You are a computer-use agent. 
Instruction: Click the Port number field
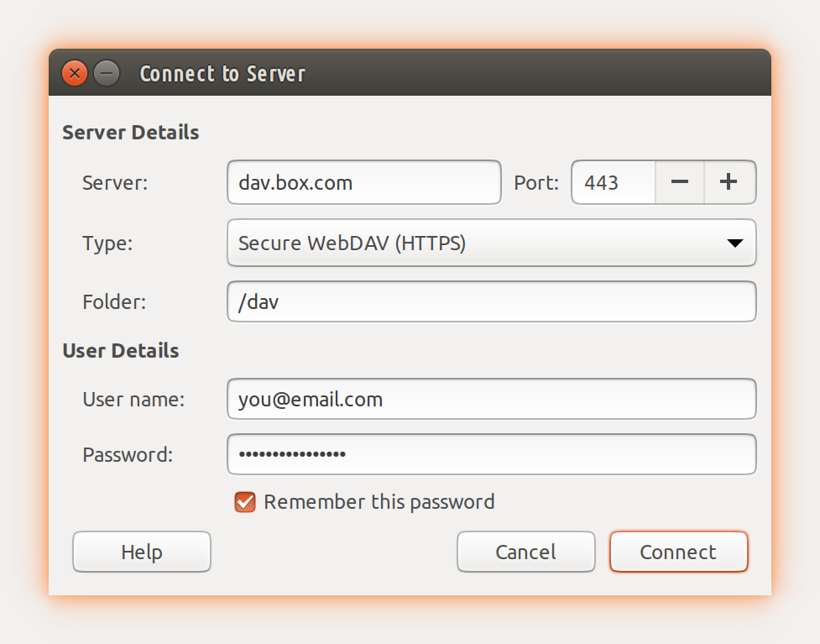coord(614,182)
